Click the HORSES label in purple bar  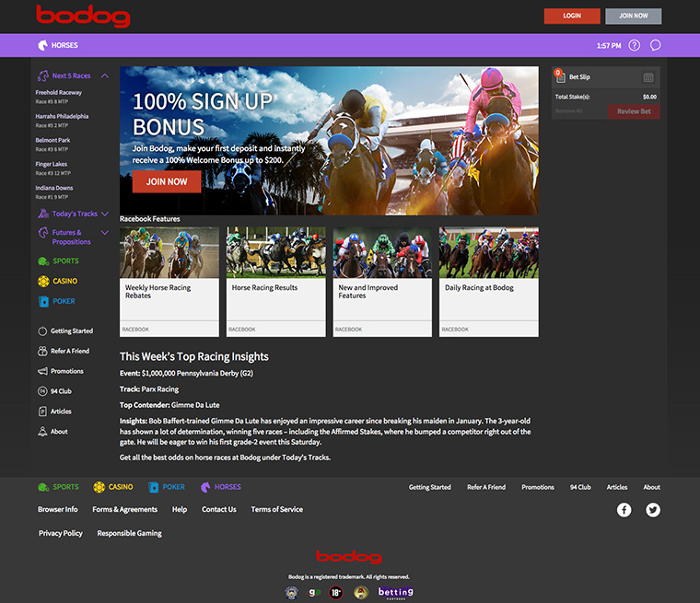(x=64, y=45)
